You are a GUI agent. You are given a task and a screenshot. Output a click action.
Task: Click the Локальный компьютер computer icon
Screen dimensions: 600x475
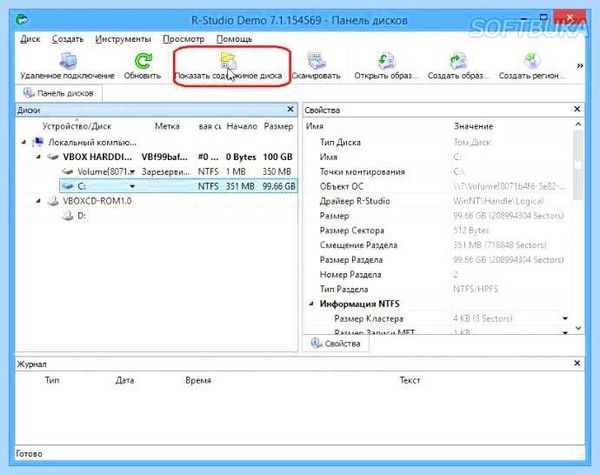[38, 142]
